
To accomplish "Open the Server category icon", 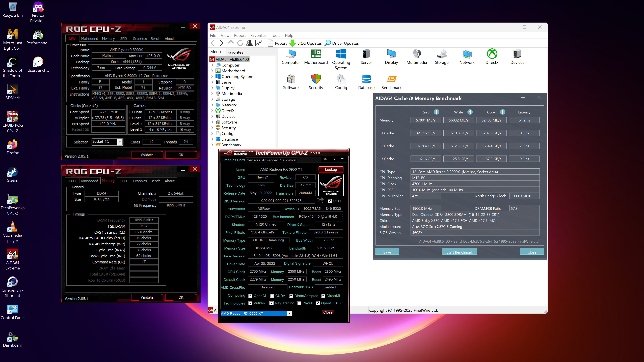I will (366, 57).
